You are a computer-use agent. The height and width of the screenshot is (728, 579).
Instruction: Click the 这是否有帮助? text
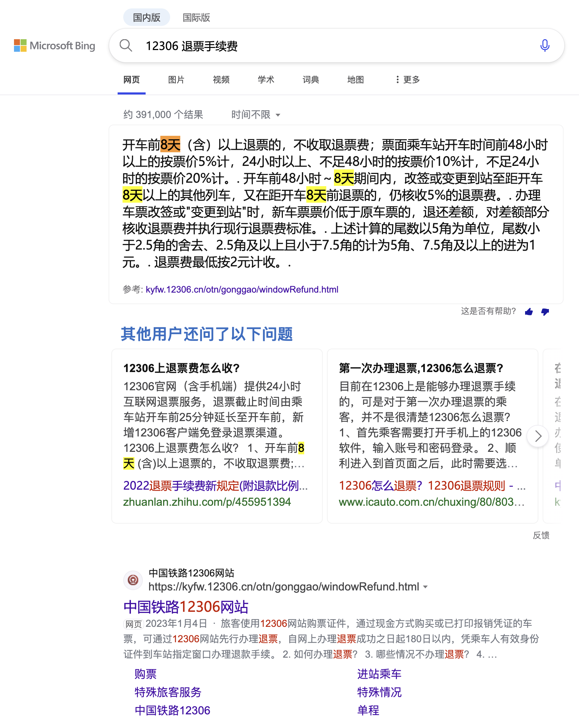[488, 311]
